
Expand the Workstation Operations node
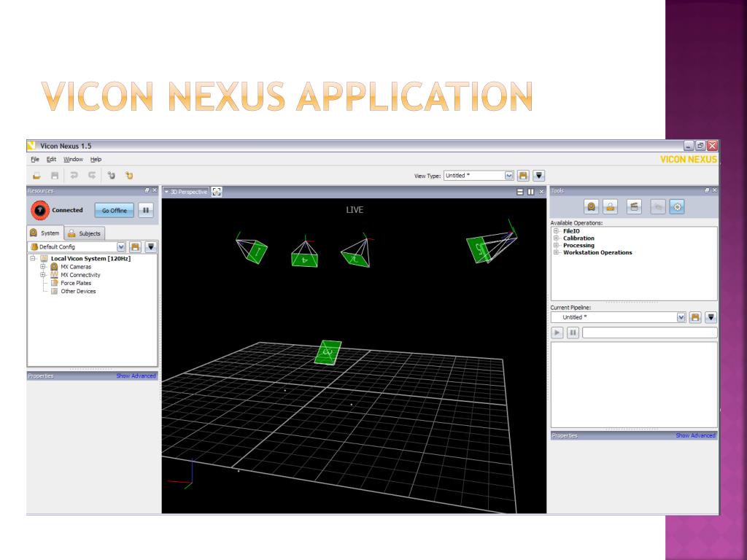click(556, 252)
